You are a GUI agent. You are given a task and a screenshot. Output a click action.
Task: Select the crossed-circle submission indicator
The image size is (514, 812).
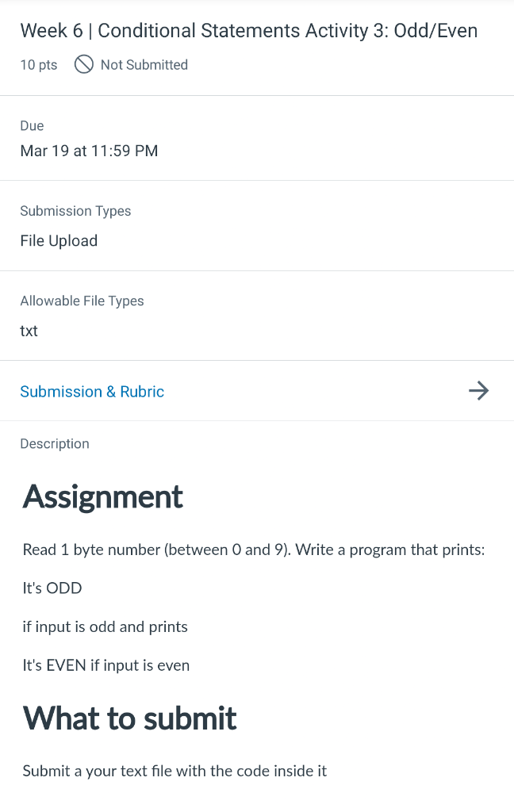83,65
